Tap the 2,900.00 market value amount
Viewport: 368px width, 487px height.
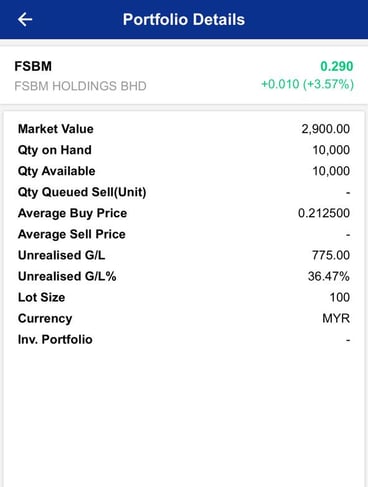click(x=326, y=129)
